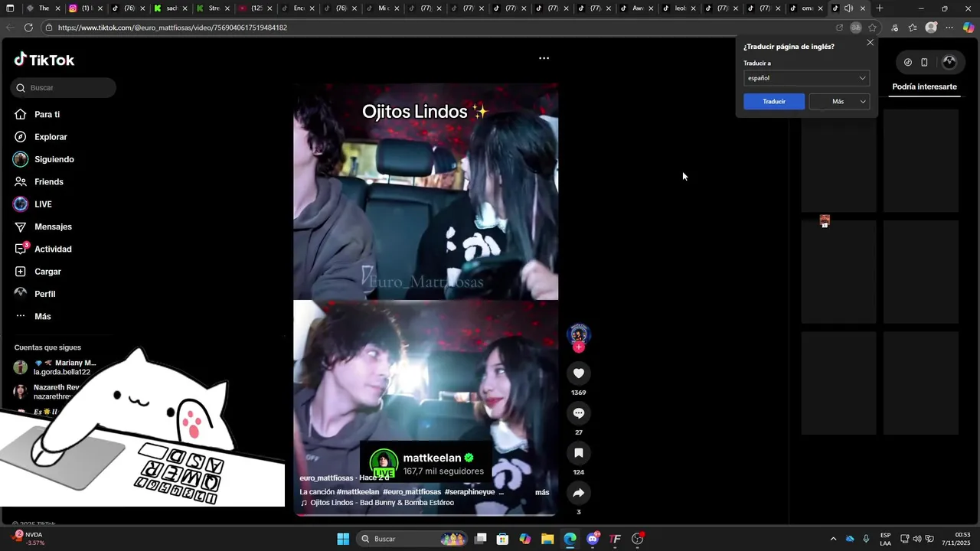Expand the Más menu in sidebar

[32, 316]
